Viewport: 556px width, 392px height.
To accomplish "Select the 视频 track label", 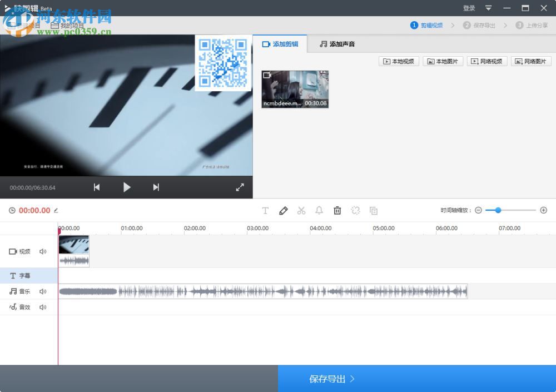I will [19, 251].
